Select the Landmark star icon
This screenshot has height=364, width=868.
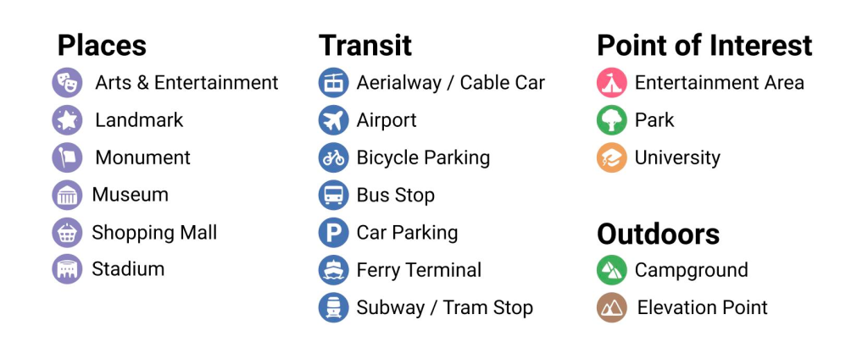67,120
